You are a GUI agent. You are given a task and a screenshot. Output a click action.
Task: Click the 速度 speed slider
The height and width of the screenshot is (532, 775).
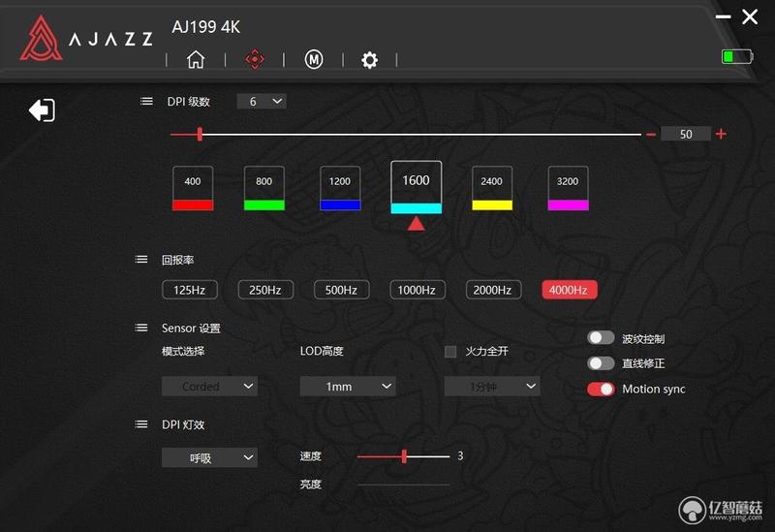click(x=403, y=456)
